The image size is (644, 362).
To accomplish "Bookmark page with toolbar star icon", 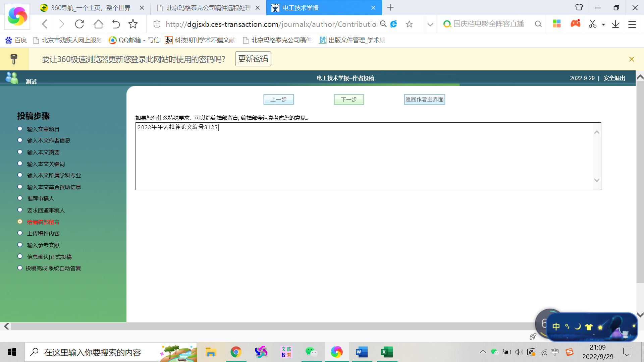I will click(133, 24).
